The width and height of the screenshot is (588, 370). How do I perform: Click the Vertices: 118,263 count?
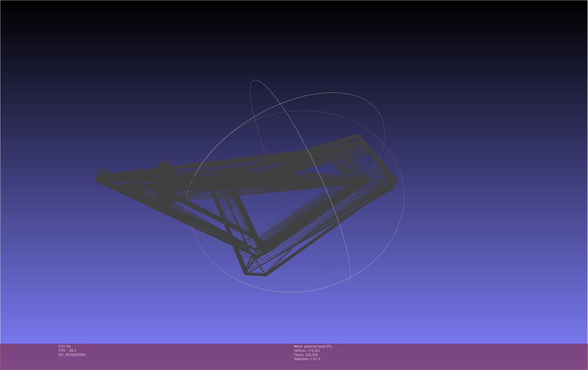pyautogui.click(x=307, y=351)
